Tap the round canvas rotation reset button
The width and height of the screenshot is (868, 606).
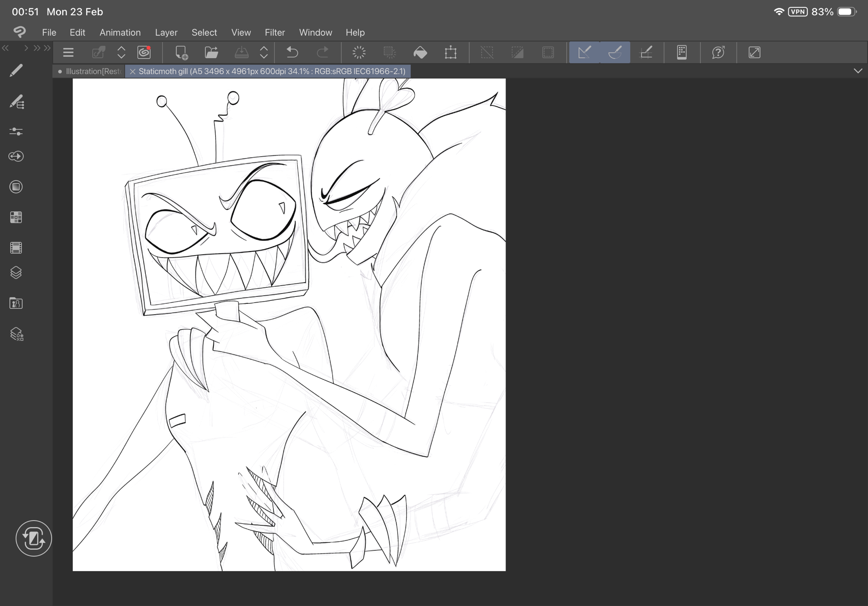(33, 538)
